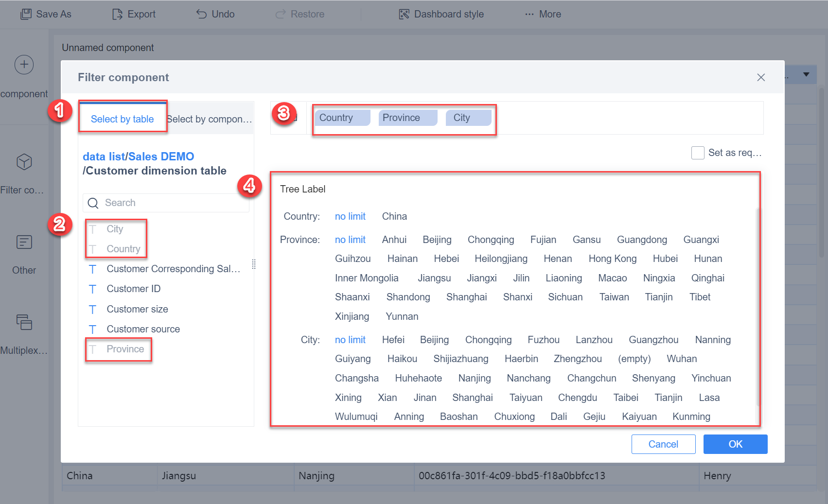Click the Save As icon

click(26, 14)
